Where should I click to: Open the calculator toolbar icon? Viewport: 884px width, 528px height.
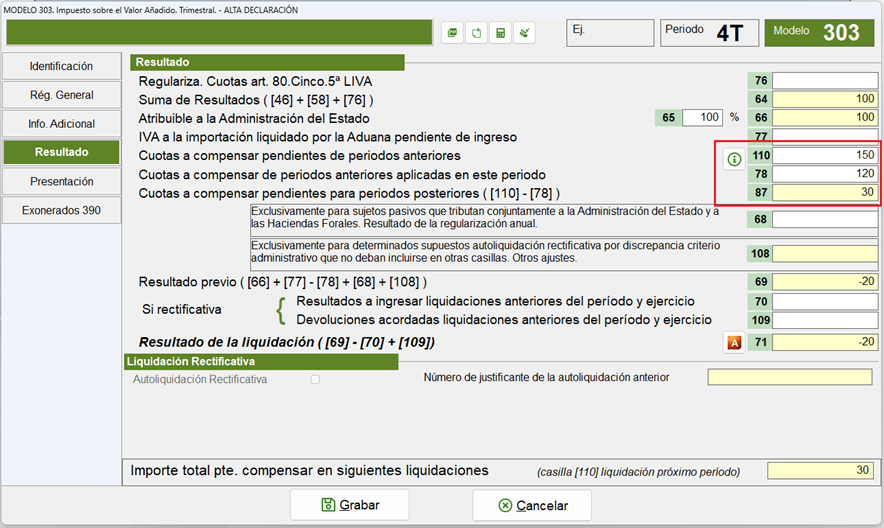(501, 33)
